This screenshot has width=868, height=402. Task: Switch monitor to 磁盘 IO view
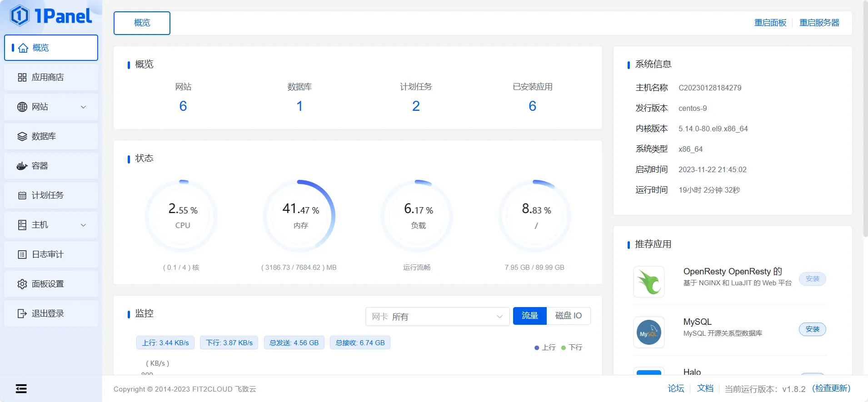point(568,316)
